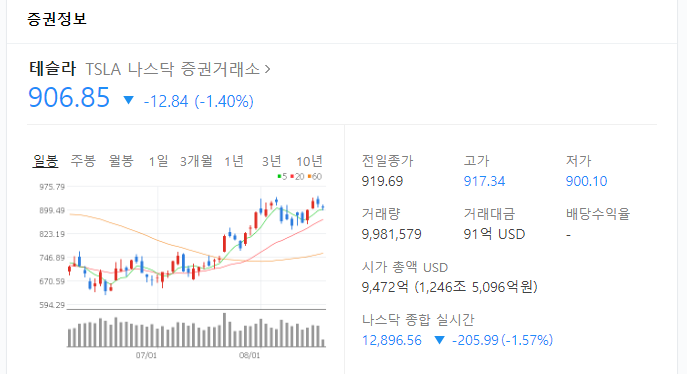Click the high price value 917.34
The image size is (687, 374).
484,181
